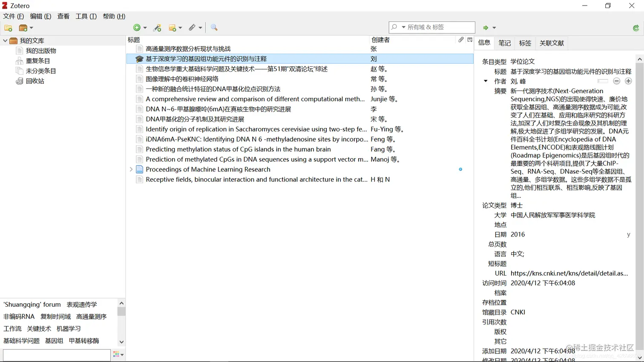The height and width of the screenshot is (362, 644).
Task: Expand the Proceedings of Machine Learning Research row
Action: (x=131, y=169)
